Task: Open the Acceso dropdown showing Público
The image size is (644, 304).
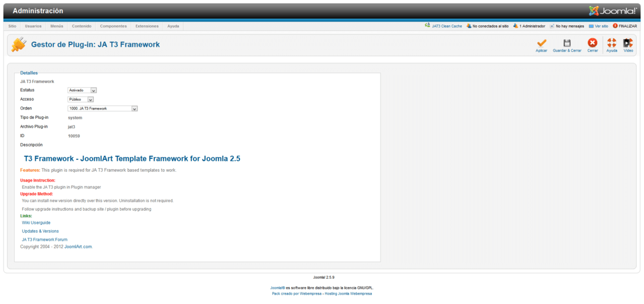Action: 81,100
